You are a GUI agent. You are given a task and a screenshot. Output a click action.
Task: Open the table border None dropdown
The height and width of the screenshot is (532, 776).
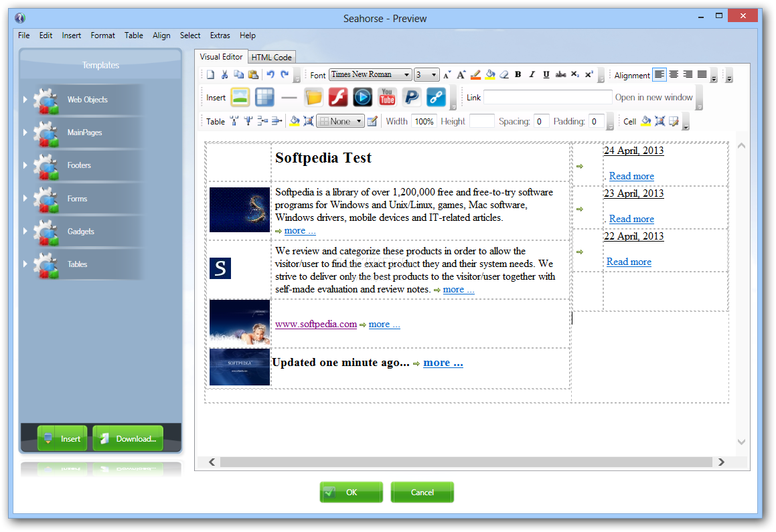[x=341, y=121]
